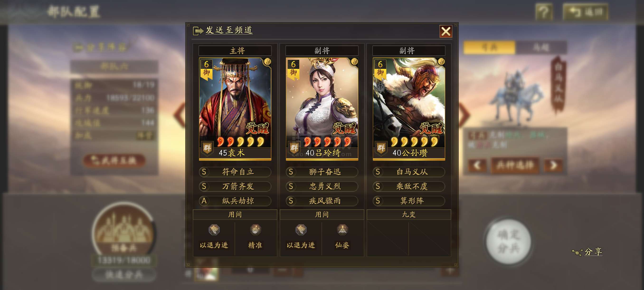Click the 精准 skill icon
The height and width of the screenshot is (290, 644).
[255, 230]
